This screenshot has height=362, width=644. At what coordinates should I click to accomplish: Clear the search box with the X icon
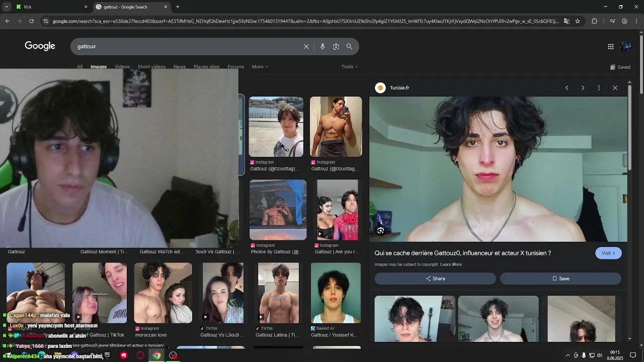306,46
